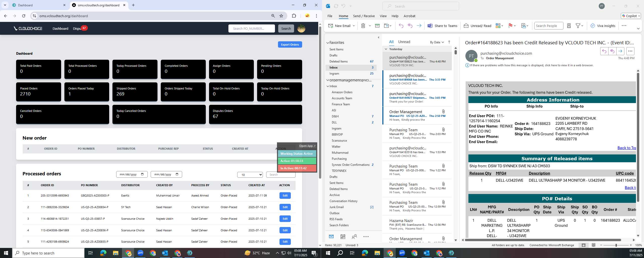The image size is (644, 258).
Task: Click the horizontal scrollbar of email reading pane
Action: click(543, 240)
